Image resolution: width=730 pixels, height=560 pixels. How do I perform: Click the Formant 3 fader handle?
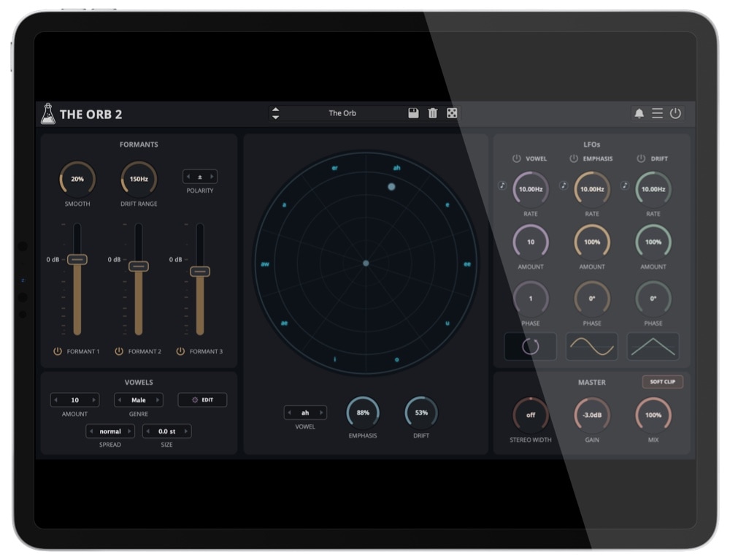[x=200, y=272]
